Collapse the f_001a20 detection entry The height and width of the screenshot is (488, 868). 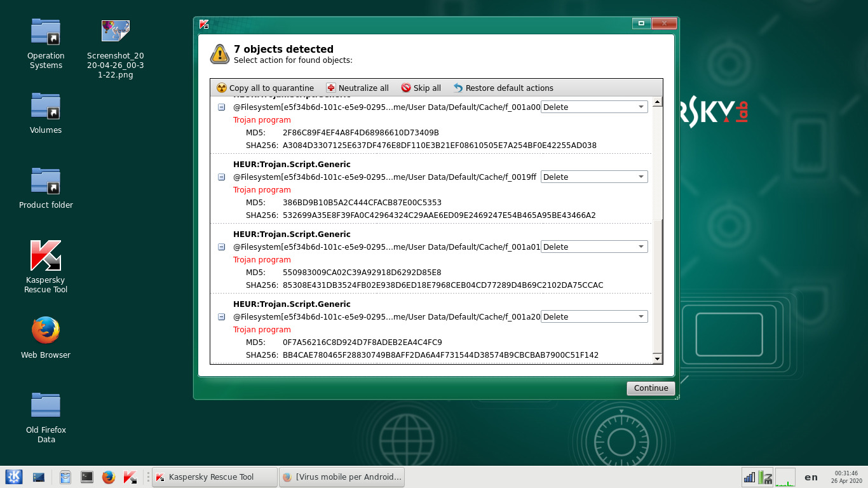221,317
